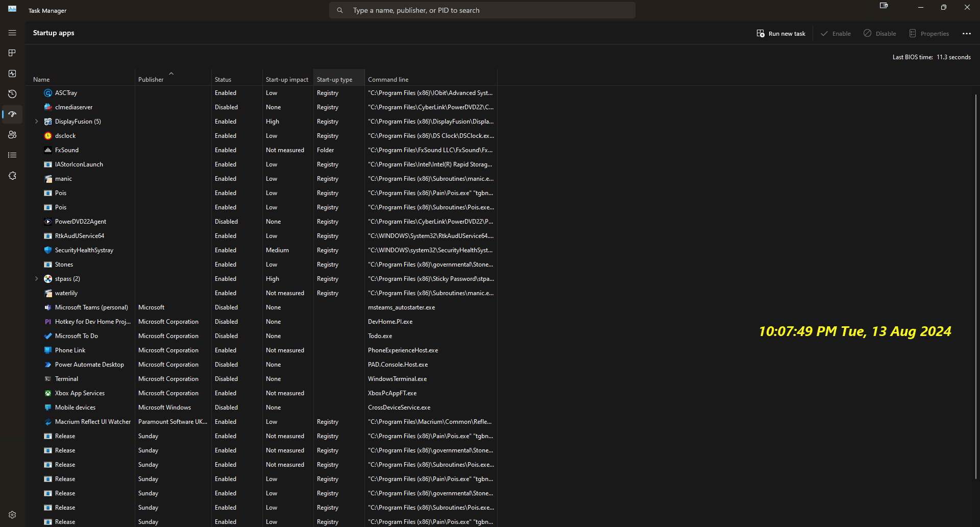Open the Users page in sidebar
The width and height of the screenshot is (980, 527).
12,135
